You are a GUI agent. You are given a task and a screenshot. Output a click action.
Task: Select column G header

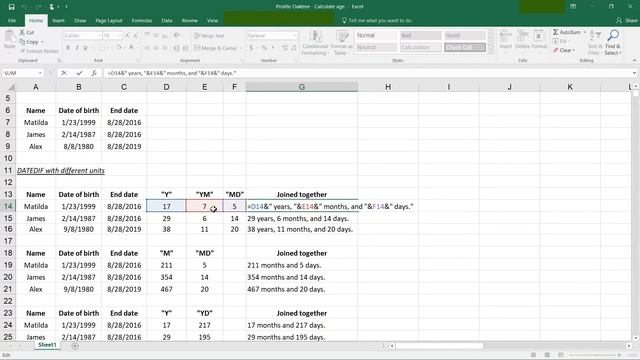point(302,87)
